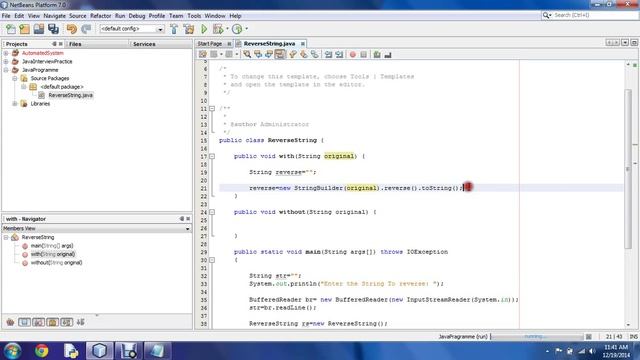Collapse code fold at line 17
The height and width of the screenshot is (360, 640).
click(212, 156)
